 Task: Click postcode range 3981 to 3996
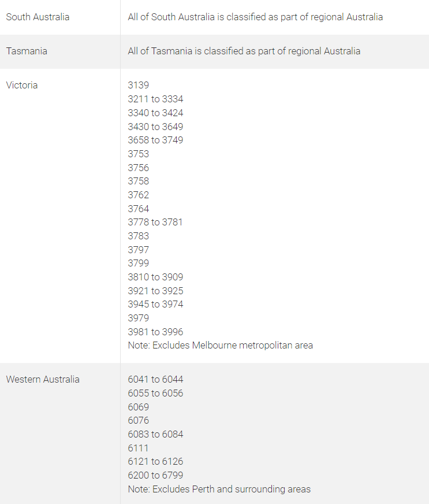coord(155,332)
